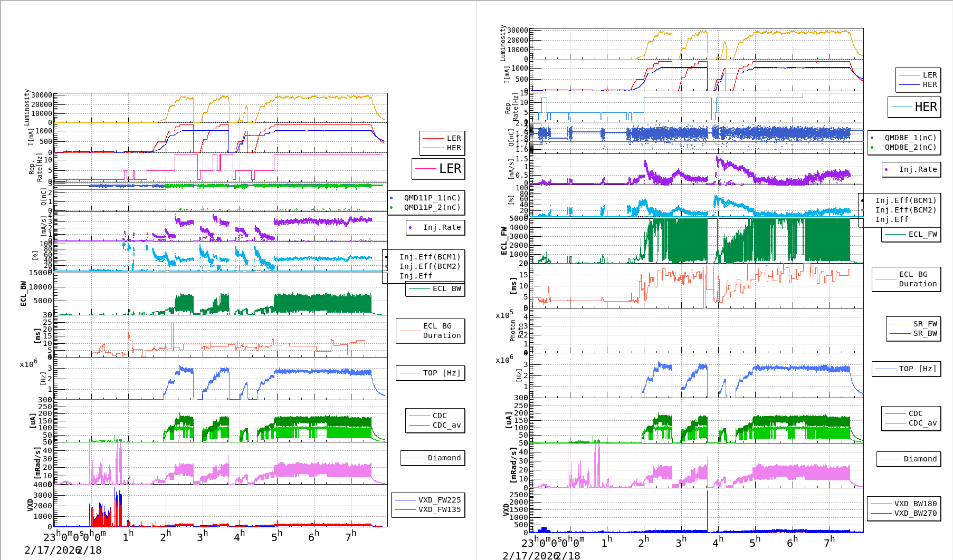This screenshot has height=560, width=953.
Task: Click the SR_FW orange line legend entry
Action: tap(913, 324)
